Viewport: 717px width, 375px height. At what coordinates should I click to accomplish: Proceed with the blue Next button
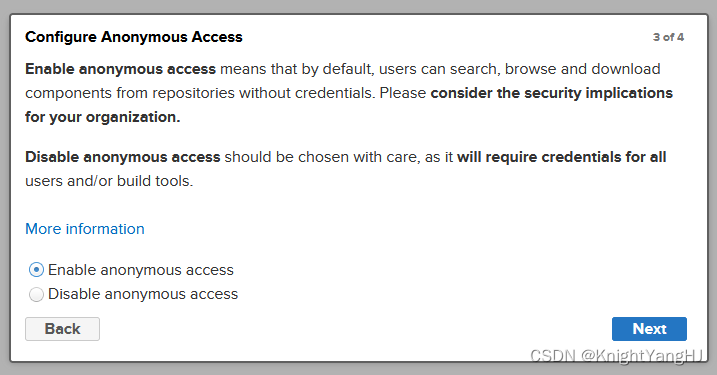point(649,329)
